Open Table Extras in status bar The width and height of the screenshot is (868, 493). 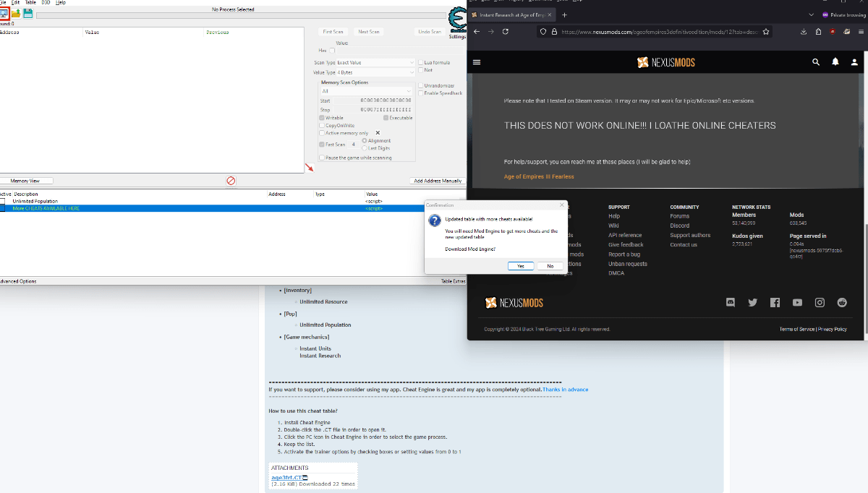(453, 281)
